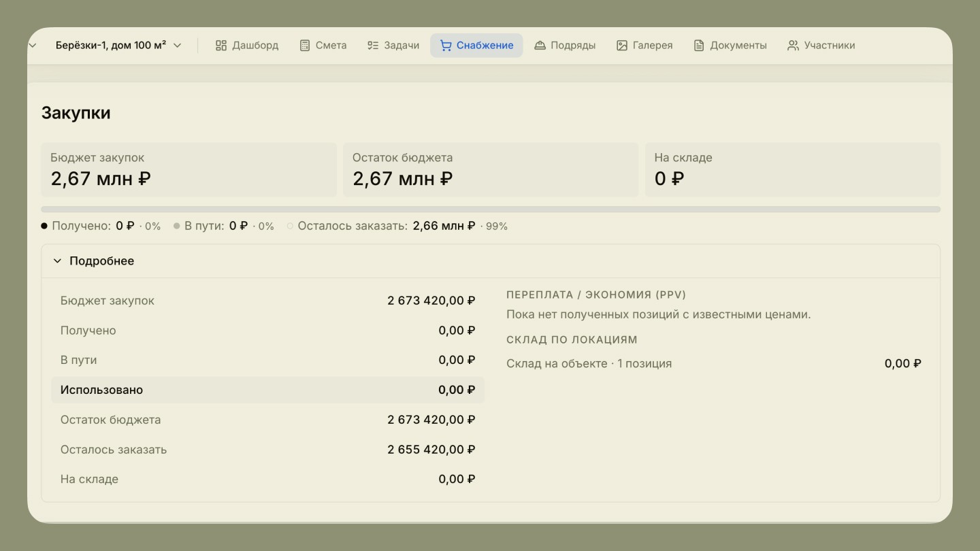
Task: Click the Бюджет закупок summary card
Action: click(x=189, y=169)
